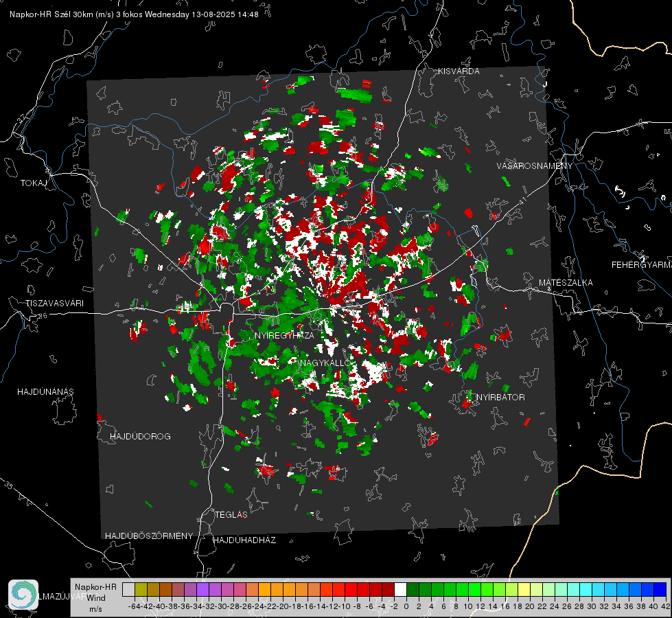Select the TOKAJ label
The image size is (672, 618).
pos(34,183)
